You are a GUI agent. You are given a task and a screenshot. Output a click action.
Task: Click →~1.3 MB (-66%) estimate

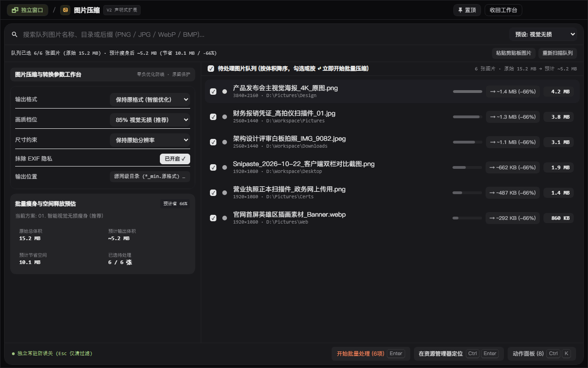(x=513, y=117)
